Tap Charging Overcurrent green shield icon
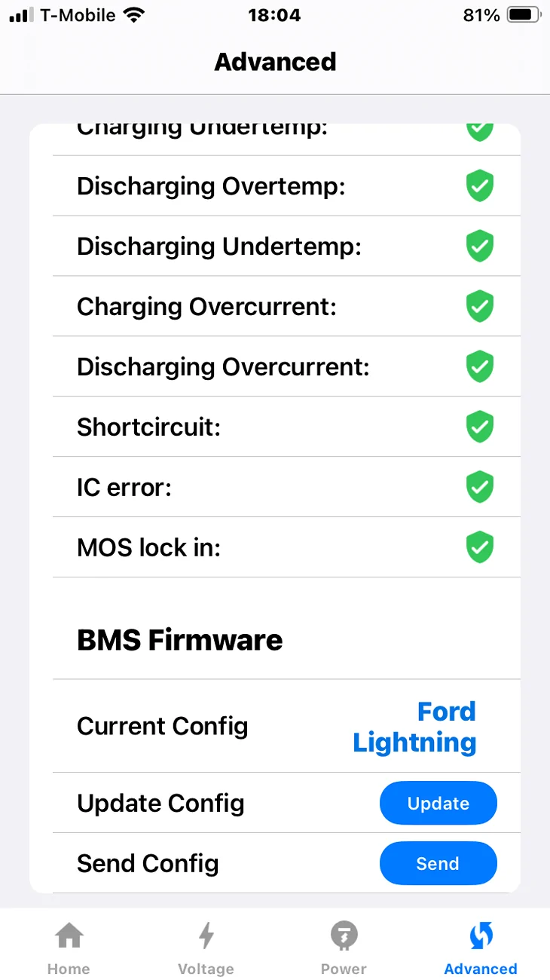Viewport: 550px width, 980px height. pyautogui.click(x=480, y=307)
